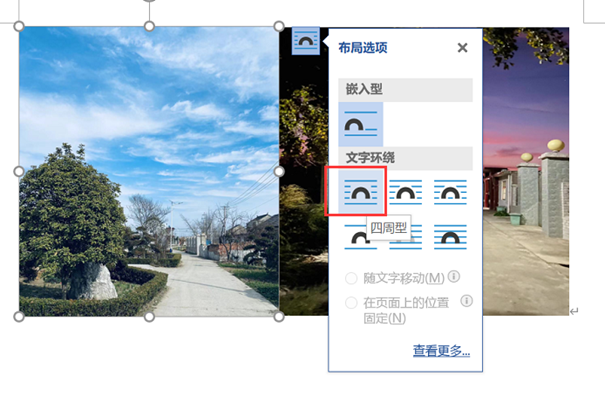This screenshot has height=396, width=605.
Task: Open the 查看更多... link
Action: tap(441, 350)
